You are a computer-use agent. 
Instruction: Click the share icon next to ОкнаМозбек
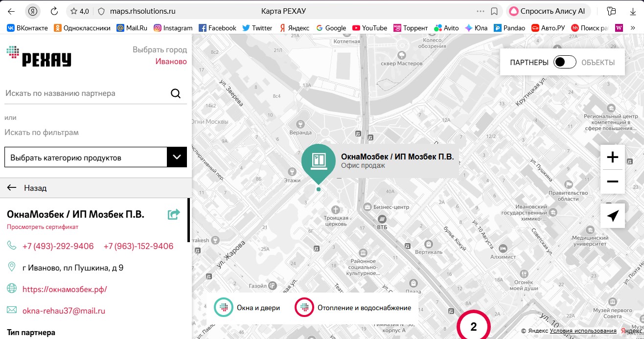(x=174, y=214)
